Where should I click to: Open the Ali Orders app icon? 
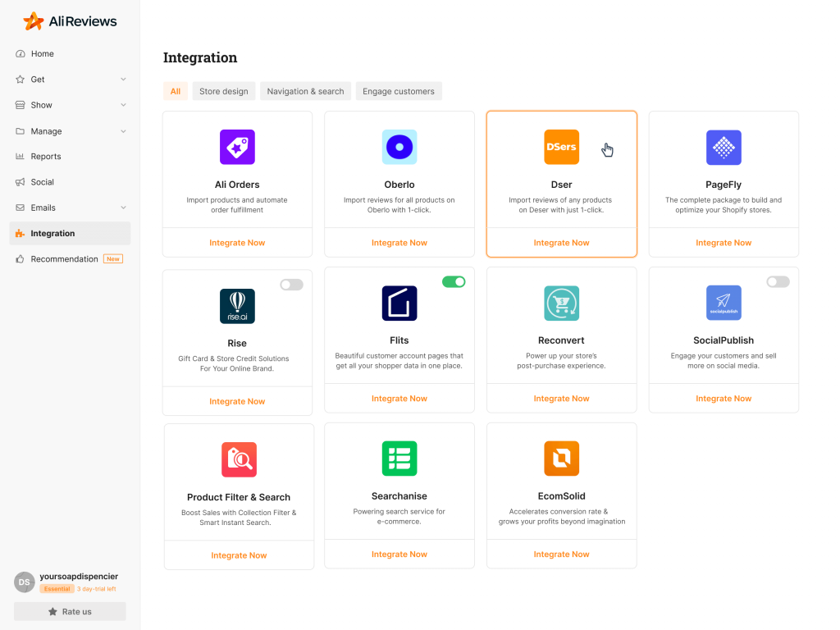point(237,147)
